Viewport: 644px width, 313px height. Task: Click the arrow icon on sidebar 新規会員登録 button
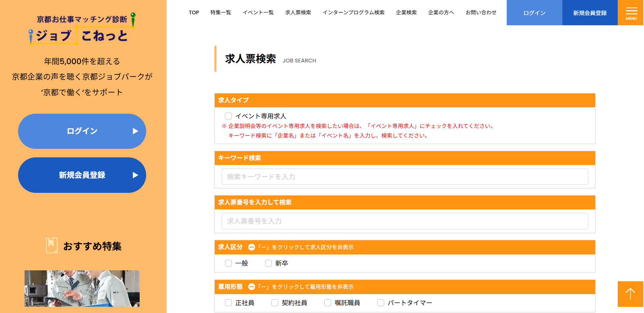click(x=135, y=175)
